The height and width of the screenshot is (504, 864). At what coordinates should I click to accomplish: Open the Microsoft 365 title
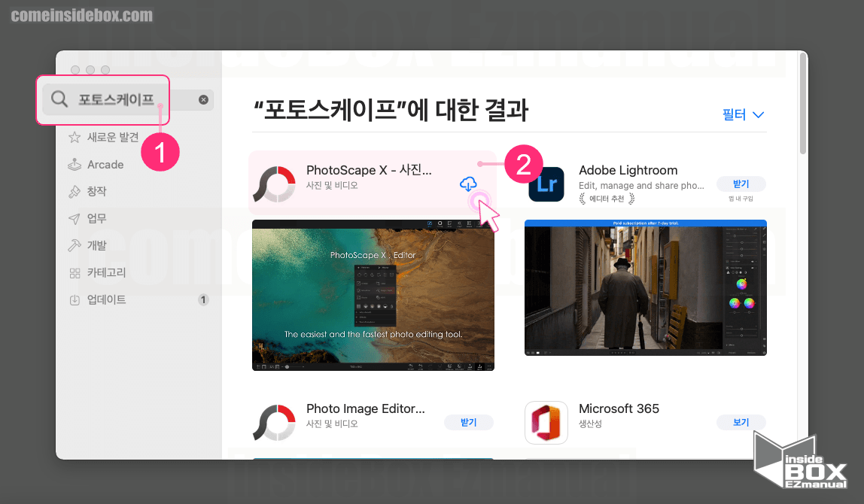tap(619, 408)
